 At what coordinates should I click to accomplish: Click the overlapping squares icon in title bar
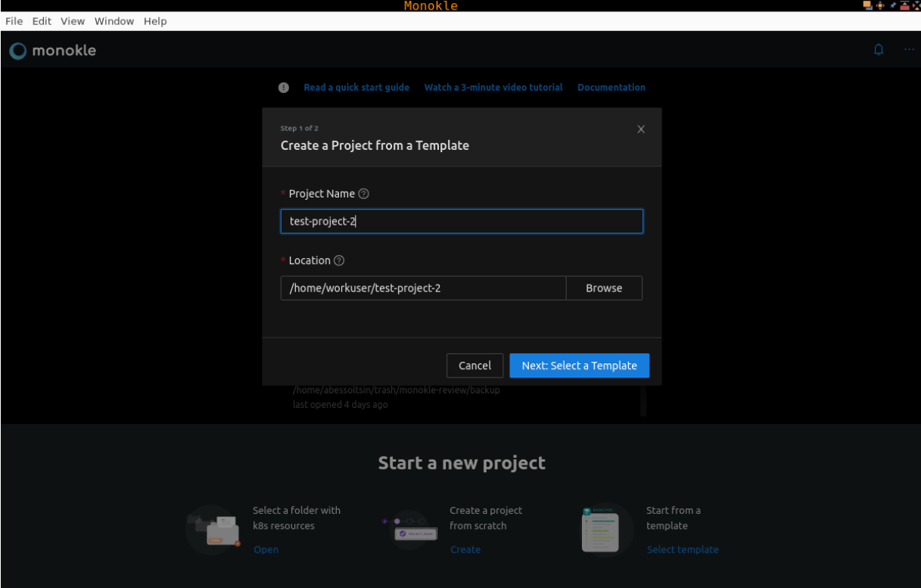click(x=868, y=5)
